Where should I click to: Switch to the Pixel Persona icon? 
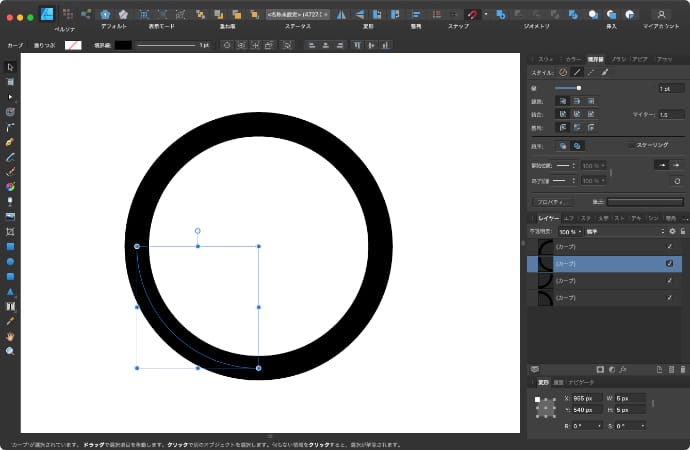coord(67,14)
